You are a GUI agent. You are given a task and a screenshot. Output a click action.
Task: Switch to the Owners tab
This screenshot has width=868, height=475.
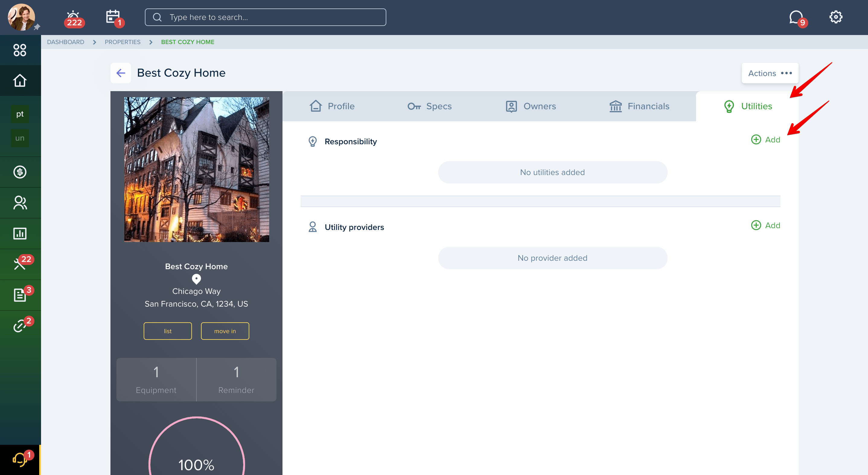pyautogui.click(x=531, y=106)
